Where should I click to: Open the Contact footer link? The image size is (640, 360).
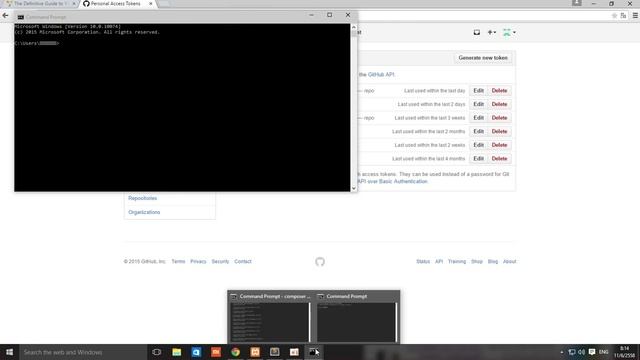[x=242, y=261]
